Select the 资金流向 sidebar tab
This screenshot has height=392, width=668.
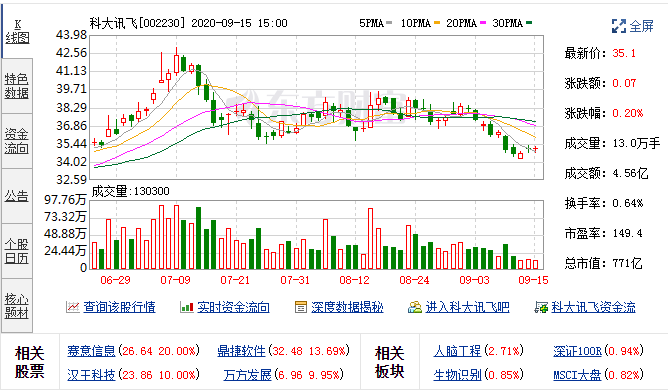click(x=17, y=141)
